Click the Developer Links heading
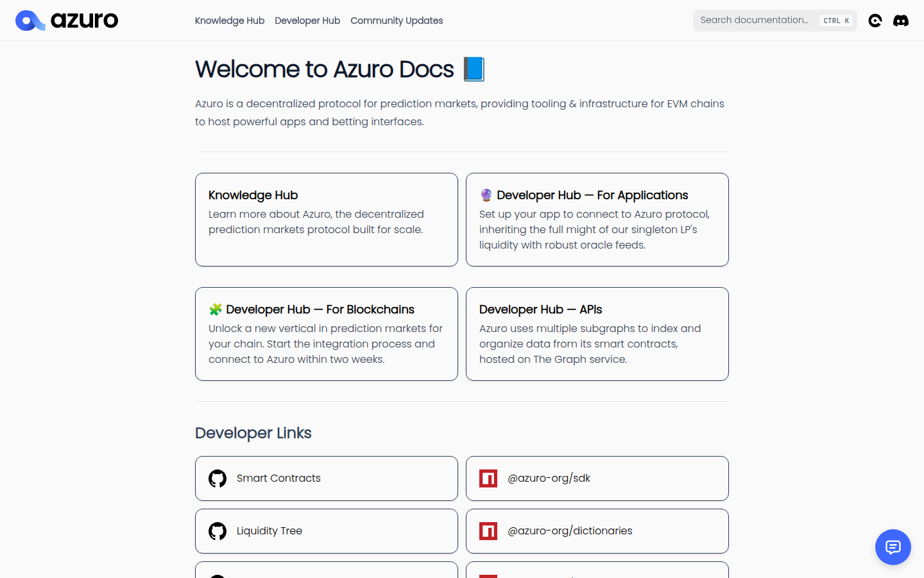The image size is (924, 578). click(253, 433)
